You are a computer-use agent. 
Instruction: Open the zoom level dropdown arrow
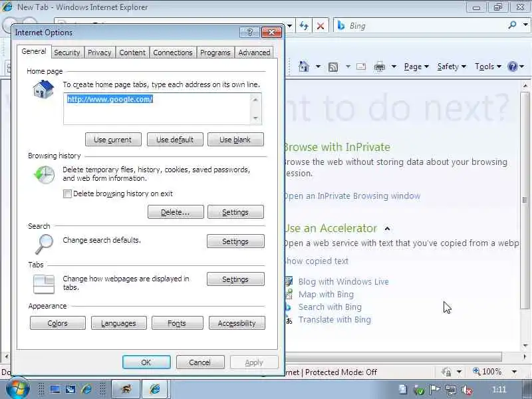pos(514,372)
